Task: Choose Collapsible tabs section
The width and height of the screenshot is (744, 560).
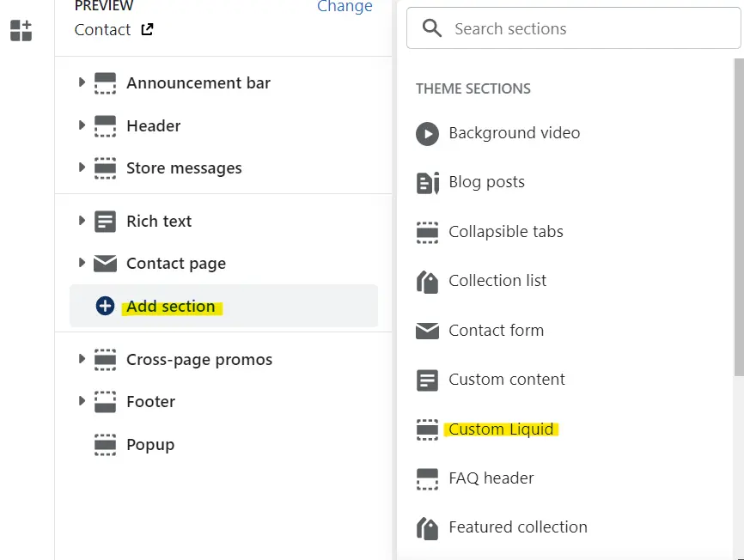Action: (505, 232)
